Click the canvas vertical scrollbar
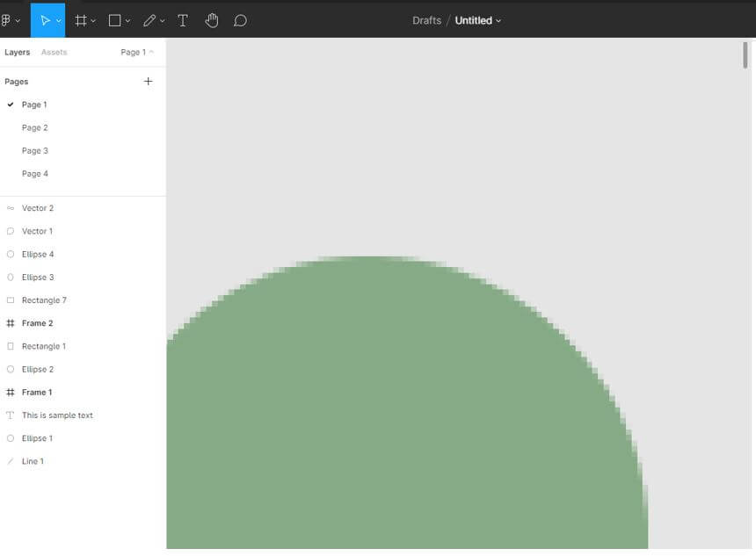 (745, 55)
